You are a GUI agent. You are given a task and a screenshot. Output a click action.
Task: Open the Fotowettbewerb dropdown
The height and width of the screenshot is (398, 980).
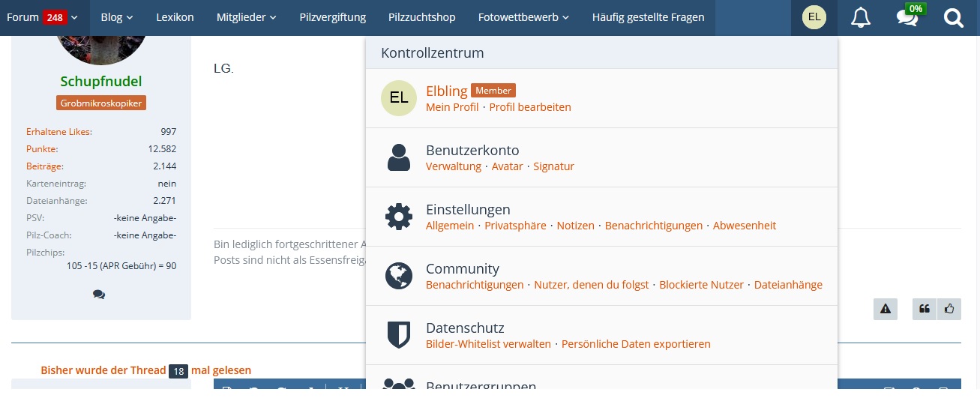tap(523, 17)
